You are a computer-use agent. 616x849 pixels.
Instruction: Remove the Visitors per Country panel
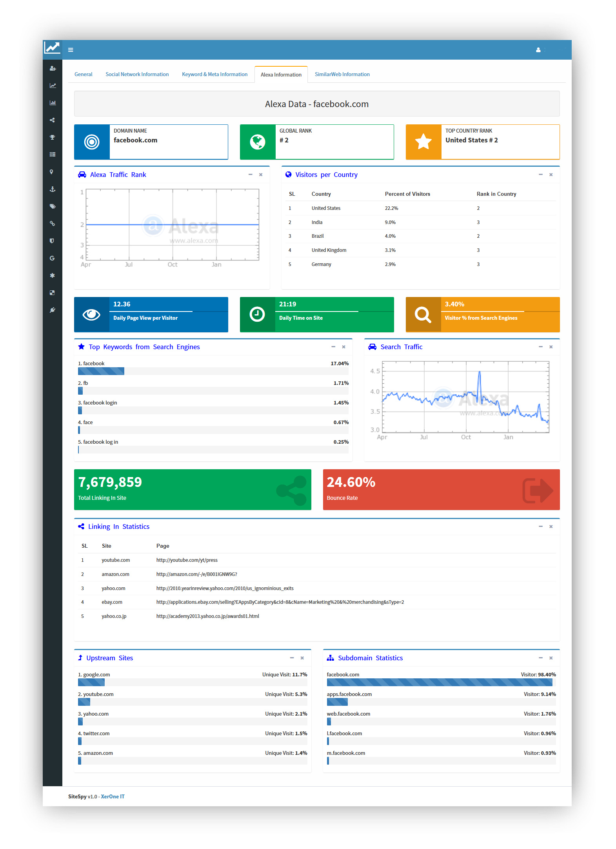click(x=551, y=175)
